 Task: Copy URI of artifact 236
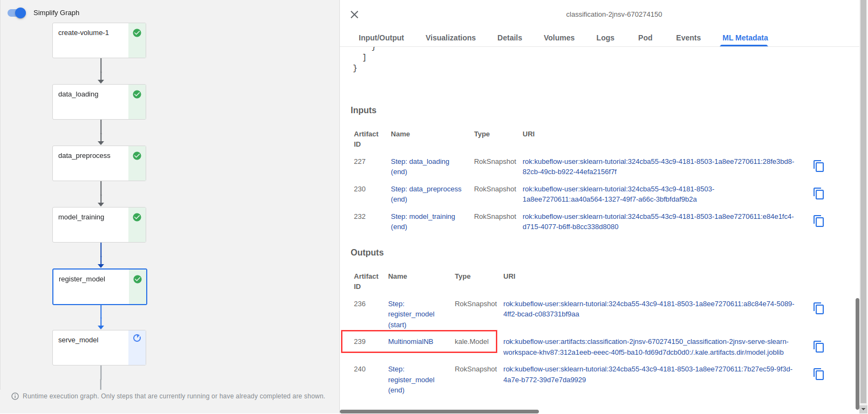pos(818,308)
